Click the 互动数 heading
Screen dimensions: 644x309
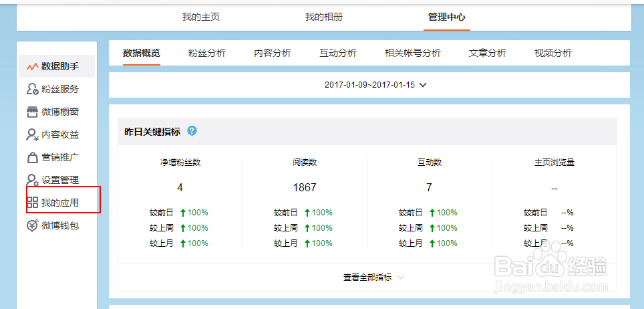(429, 163)
